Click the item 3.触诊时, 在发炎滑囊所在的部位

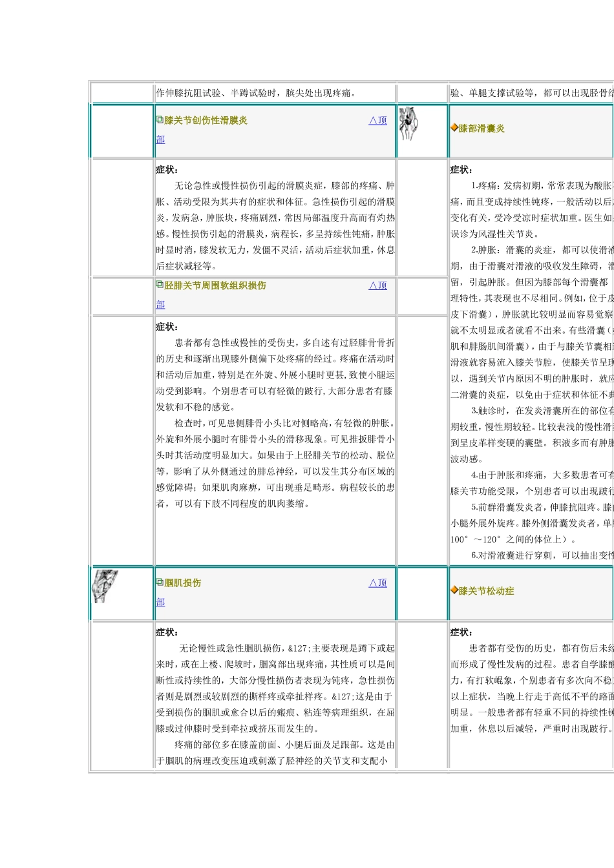[x=532, y=434]
